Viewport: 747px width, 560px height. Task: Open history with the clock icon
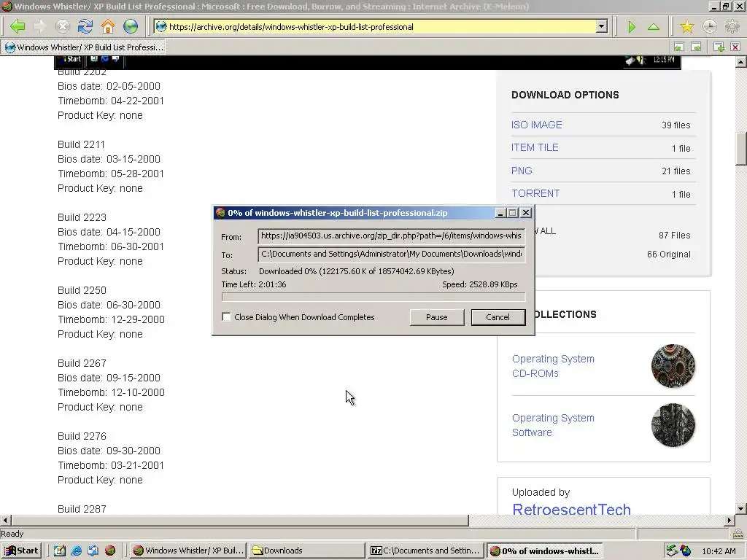pyautogui.click(x=709, y=27)
